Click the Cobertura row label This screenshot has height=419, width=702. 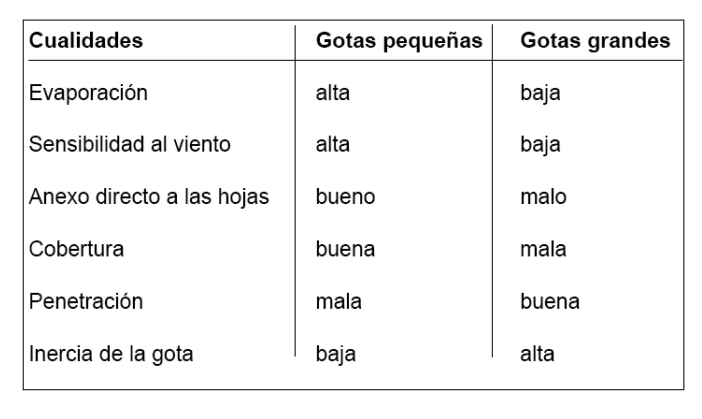tap(77, 249)
